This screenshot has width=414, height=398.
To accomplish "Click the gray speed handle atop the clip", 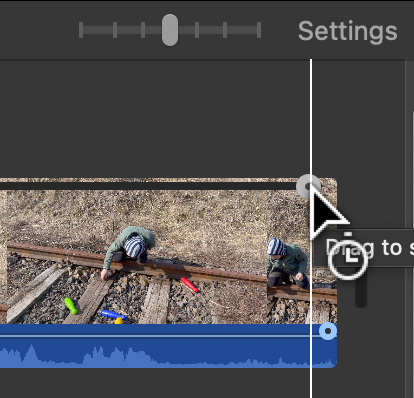I will pyautogui.click(x=308, y=186).
